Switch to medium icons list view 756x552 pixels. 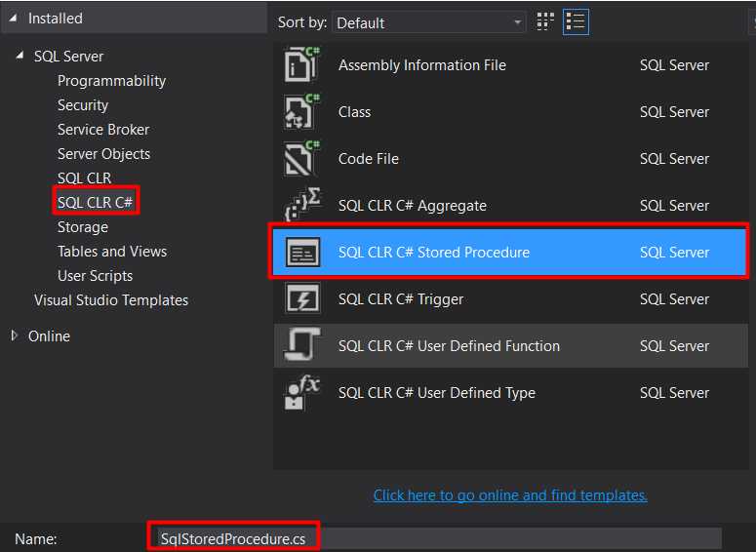[x=576, y=21]
